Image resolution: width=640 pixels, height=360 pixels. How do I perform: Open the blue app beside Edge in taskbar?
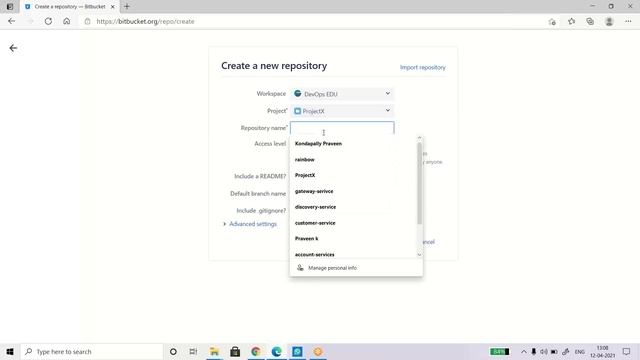[x=298, y=351]
